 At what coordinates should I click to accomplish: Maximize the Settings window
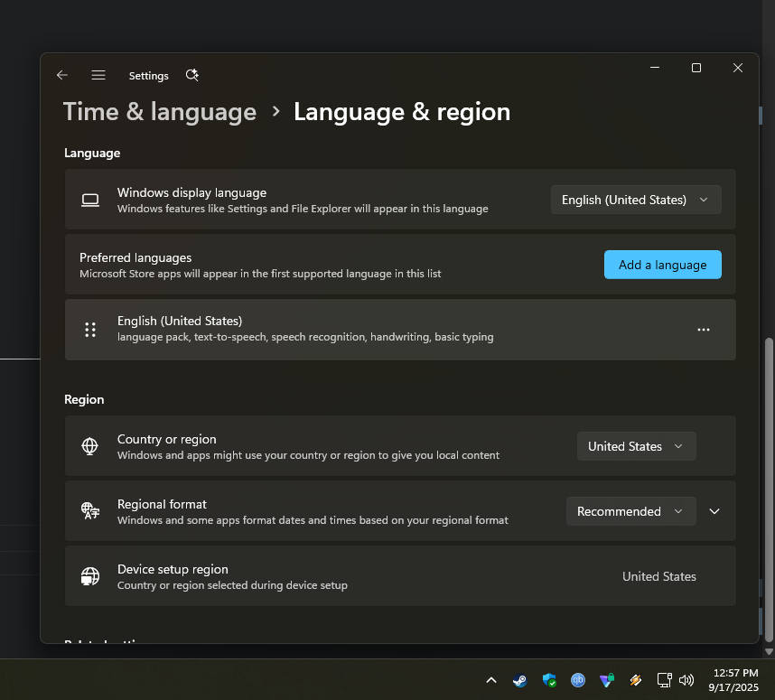pyautogui.click(x=696, y=68)
